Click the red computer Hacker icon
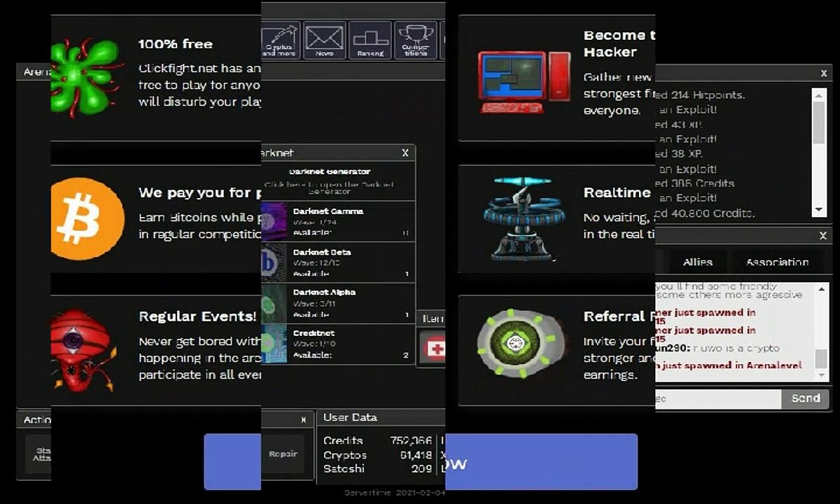The image size is (840, 504). point(524,83)
